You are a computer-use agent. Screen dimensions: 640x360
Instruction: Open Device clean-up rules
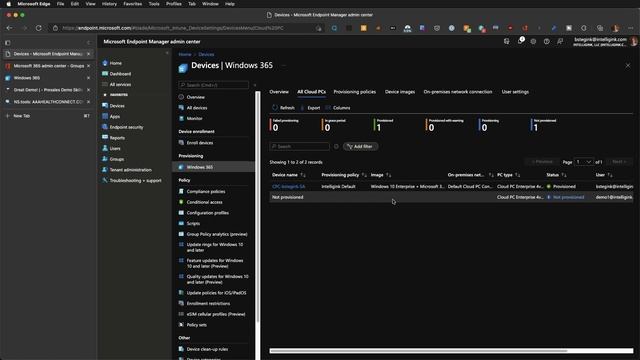207,349
